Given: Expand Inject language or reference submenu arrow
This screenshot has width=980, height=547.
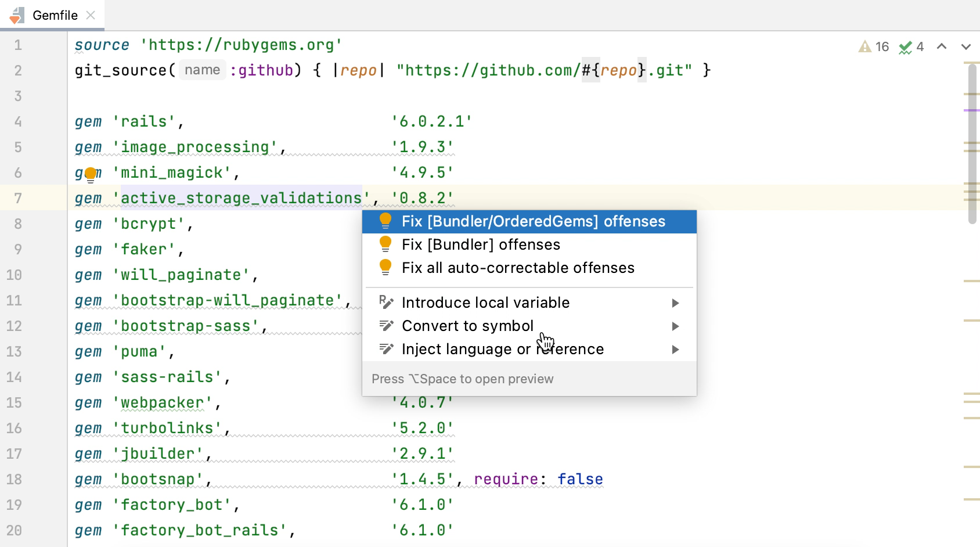Looking at the screenshot, I should (675, 350).
